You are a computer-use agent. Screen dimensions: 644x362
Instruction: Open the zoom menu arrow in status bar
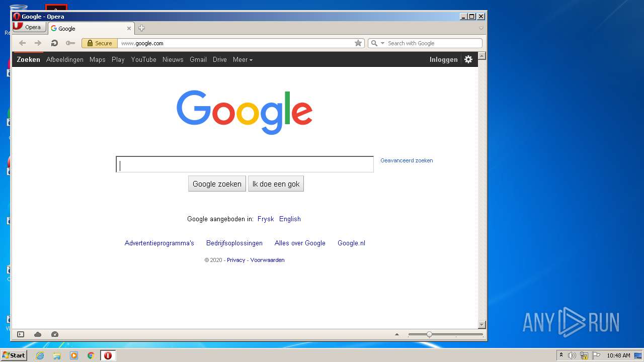[396, 334]
